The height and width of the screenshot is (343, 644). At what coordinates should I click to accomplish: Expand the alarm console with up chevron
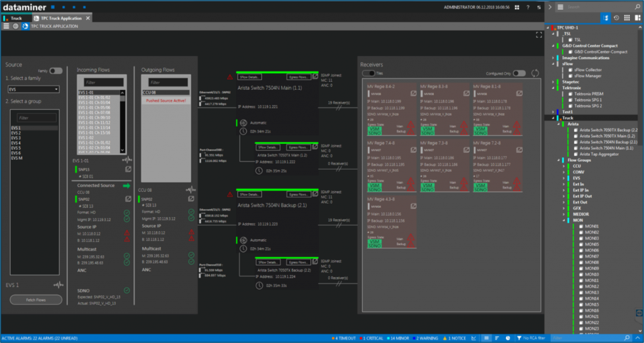[x=638, y=338]
